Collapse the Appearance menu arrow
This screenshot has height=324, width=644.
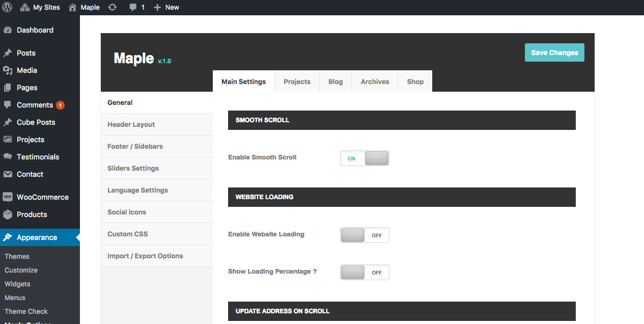(x=77, y=237)
